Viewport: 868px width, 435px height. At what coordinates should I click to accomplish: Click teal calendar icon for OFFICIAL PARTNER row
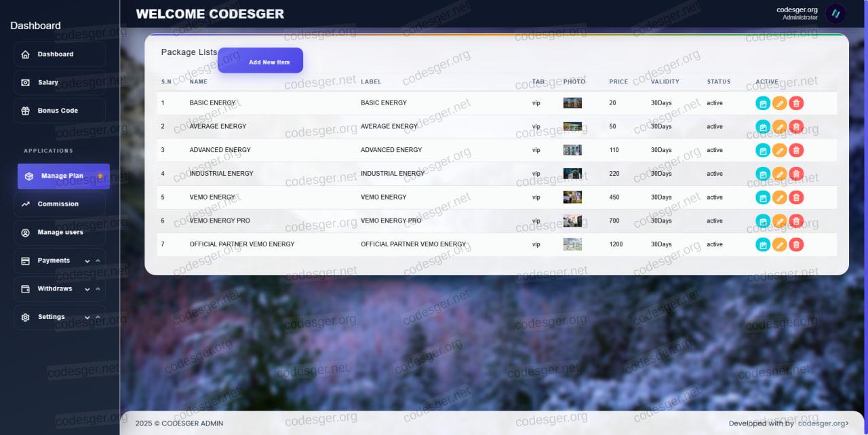pyautogui.click(x=763, y=244)
